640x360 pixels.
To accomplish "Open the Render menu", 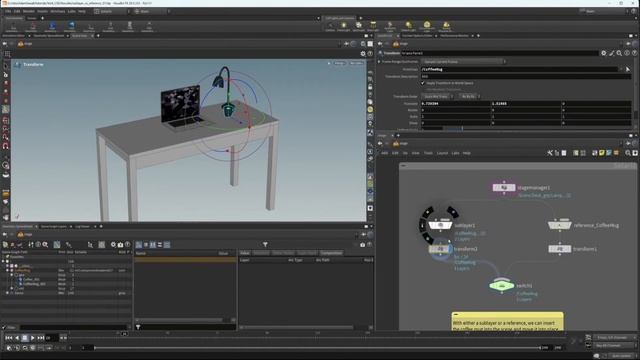I will coord(29,11).
